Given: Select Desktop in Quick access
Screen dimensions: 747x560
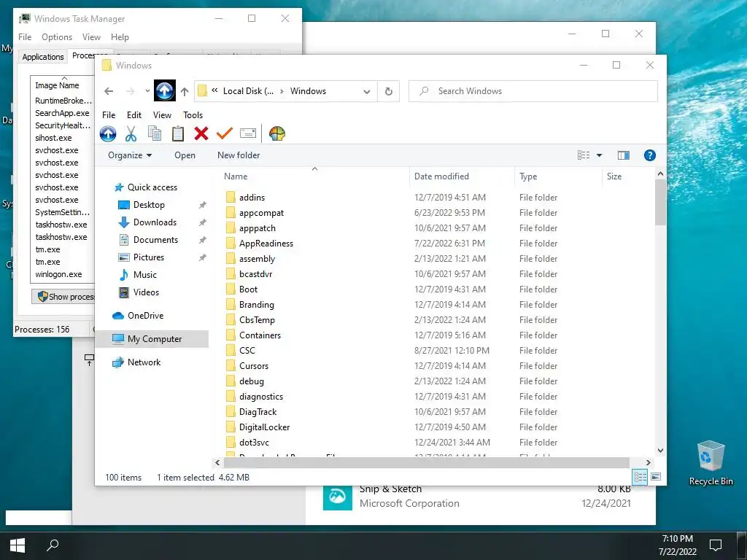Looking at the screenshot, I should [x=149, y=205].
